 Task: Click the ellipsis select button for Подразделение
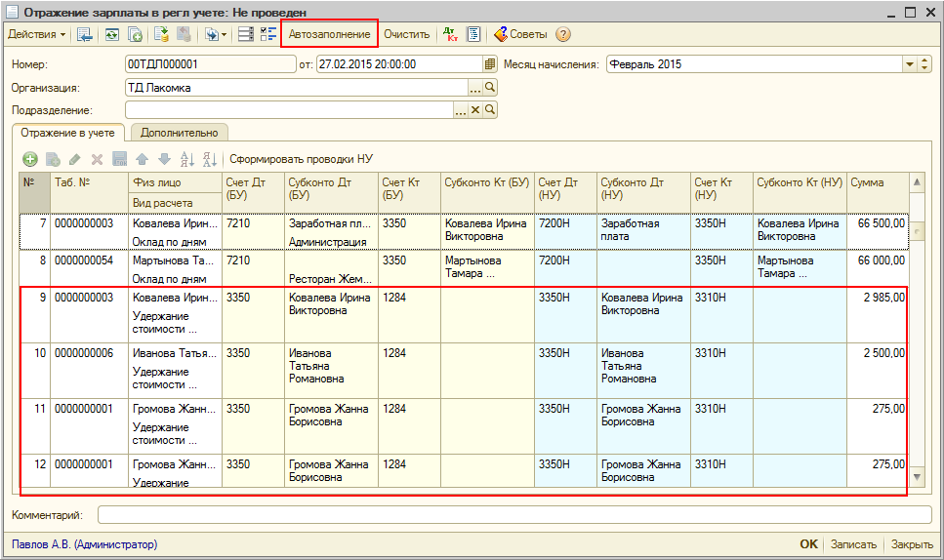tap(461, 110)
